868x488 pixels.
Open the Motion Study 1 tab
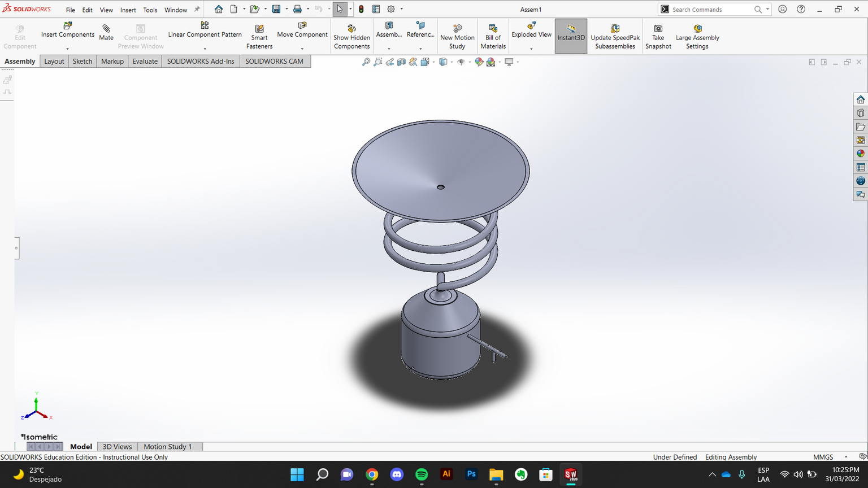pos(167,447)
